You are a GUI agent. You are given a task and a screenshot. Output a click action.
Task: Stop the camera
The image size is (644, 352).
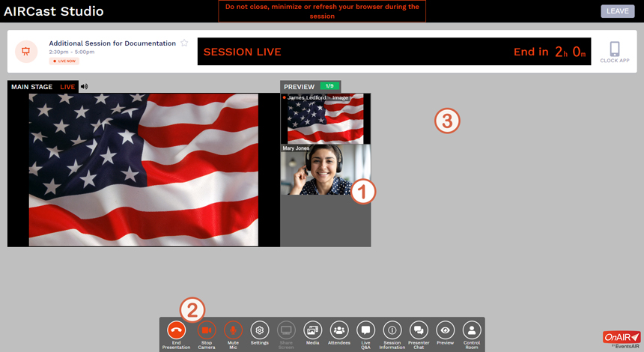[x=207, y=330]
